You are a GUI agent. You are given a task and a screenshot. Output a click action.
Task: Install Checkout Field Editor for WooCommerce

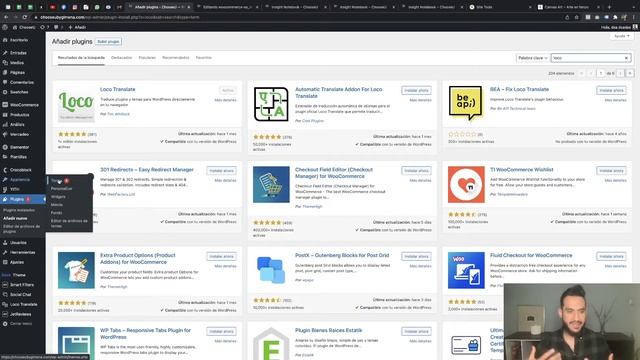[x=416, y=171]
